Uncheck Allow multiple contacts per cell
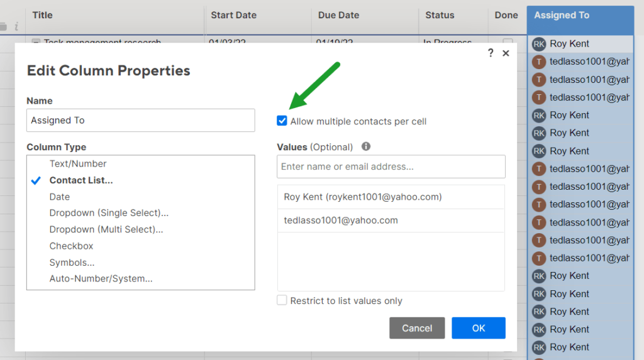This screenshot has height=360, width=644. tap(282, 121)
